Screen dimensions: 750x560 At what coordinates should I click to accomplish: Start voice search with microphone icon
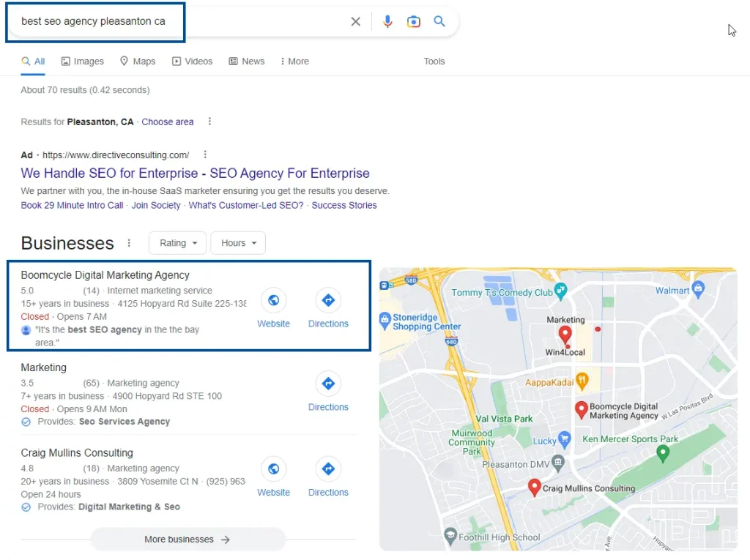coord(387,22)
